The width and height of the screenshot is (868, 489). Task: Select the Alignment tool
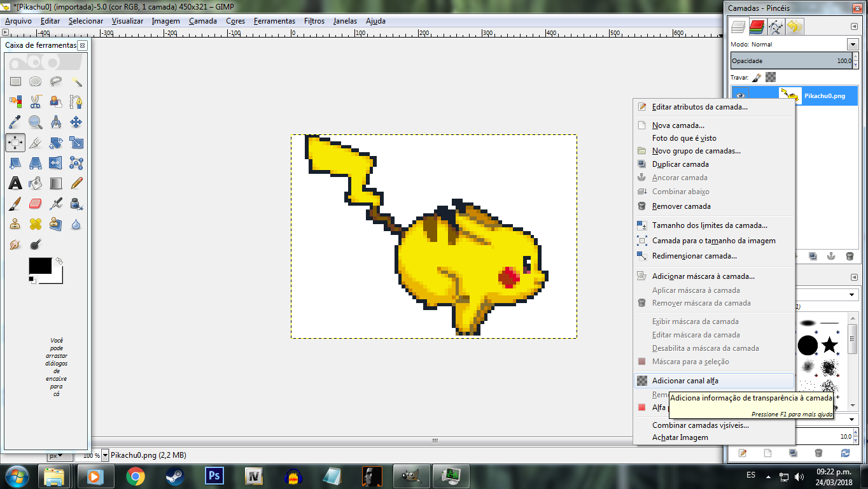point(15,143)
